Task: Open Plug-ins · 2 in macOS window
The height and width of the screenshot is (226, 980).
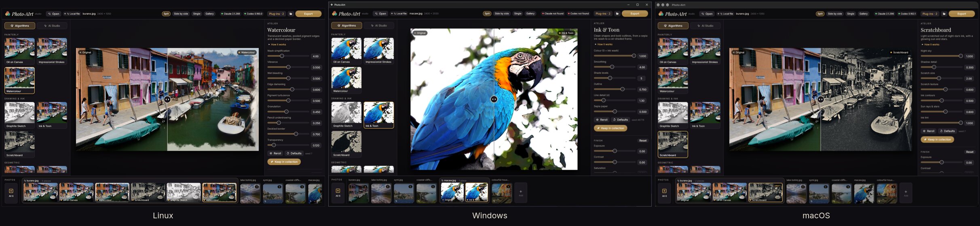Action: tap(930, 14)
